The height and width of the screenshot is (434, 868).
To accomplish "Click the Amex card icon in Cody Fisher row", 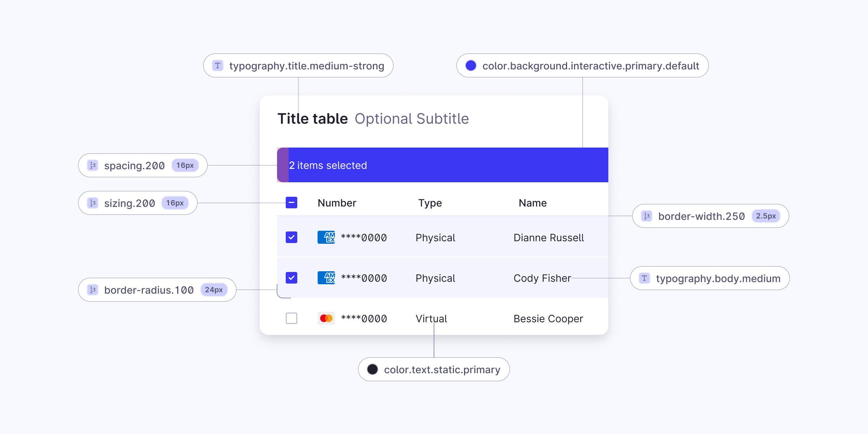I will 326,278.
